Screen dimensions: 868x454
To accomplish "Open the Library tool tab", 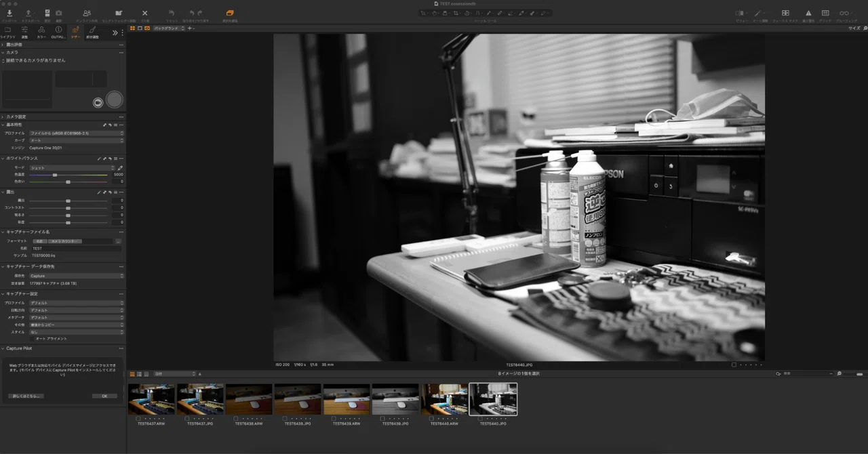I will tap(7, 31).
